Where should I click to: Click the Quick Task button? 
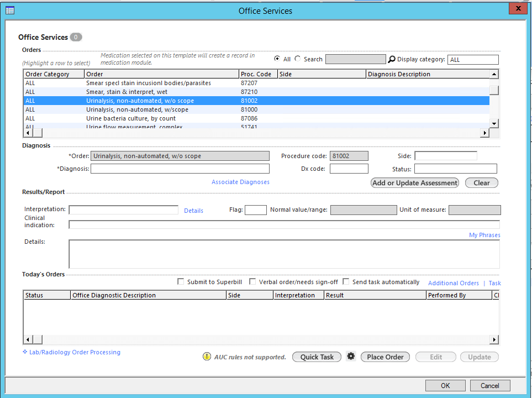pos(317,357)
